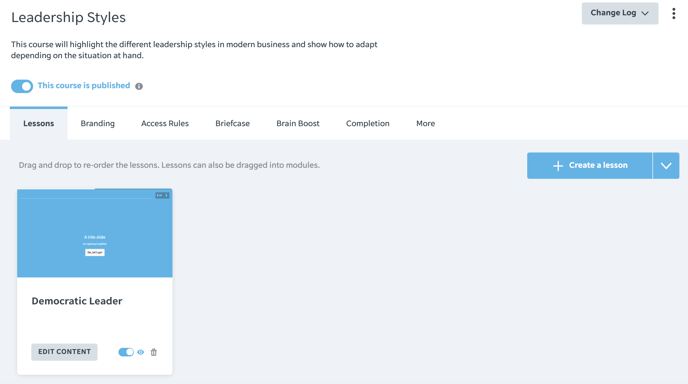This screenshot has height=384, width=688.
Task: Click the 'This course is published' label
Action: coord(84,86)
